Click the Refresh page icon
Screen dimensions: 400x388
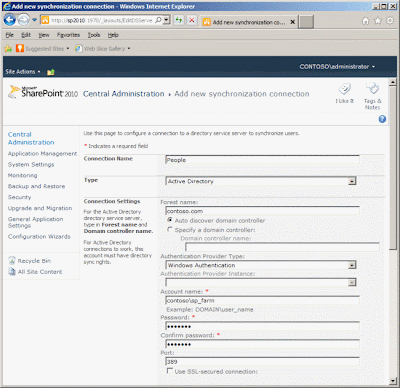(179, 20)
